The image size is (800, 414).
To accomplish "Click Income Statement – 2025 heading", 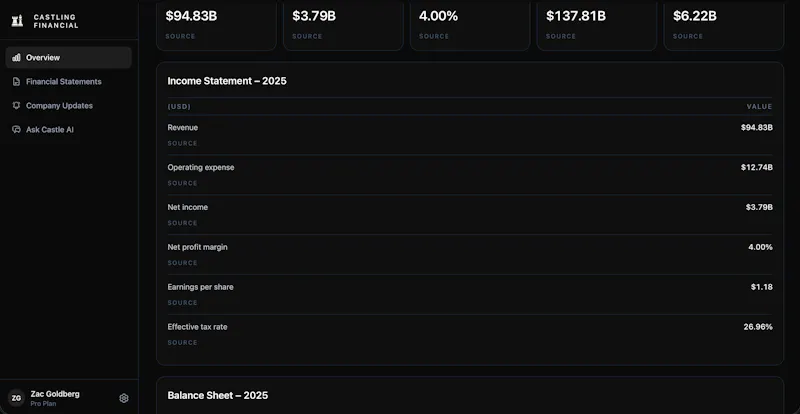I will (227, 81).
